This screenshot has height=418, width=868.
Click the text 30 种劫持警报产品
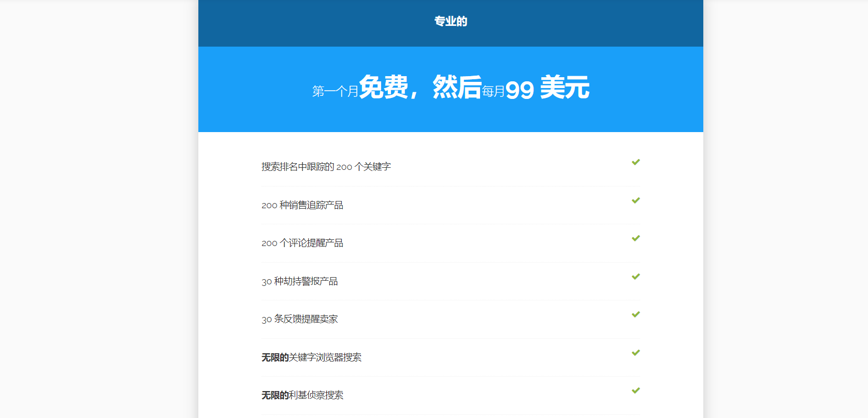point(300,281)
